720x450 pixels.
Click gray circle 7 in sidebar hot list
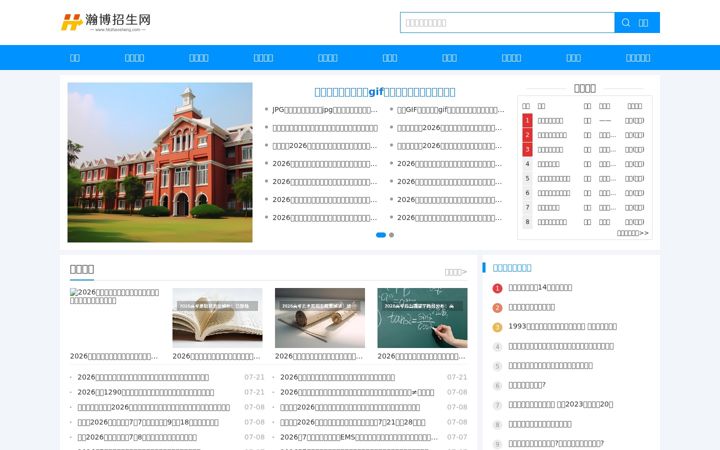(x=497, y=405)
